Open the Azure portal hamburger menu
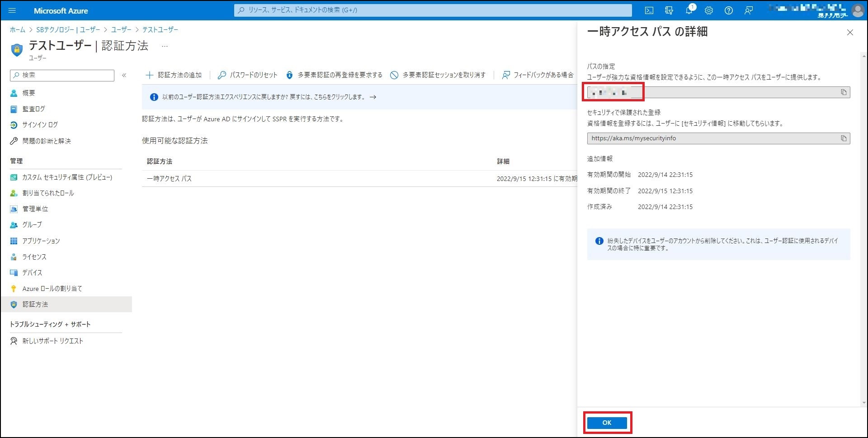The height and width of the screenshot is (438, 868). (12, 10)
